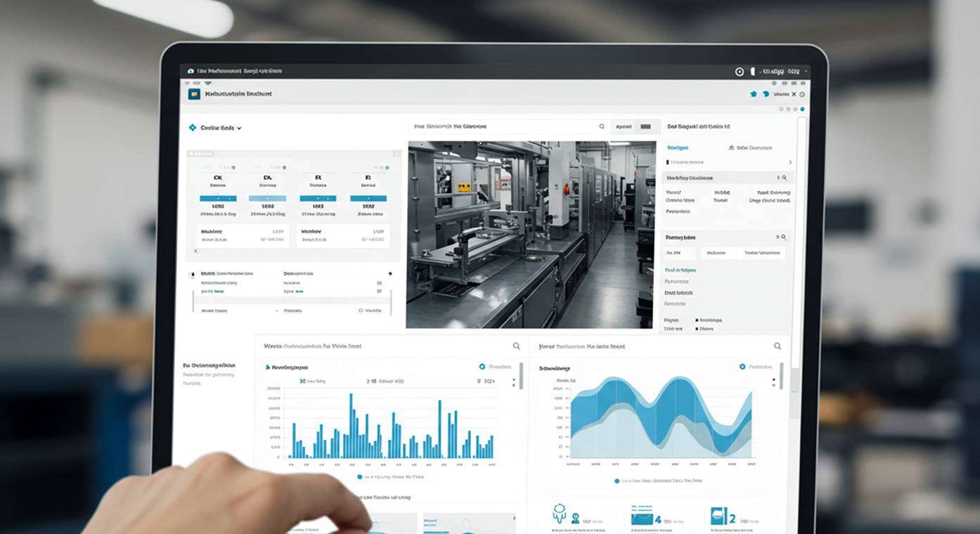
Task: Toggle the blue dot legend below the bar chart
Action: (x=360, y=476)
